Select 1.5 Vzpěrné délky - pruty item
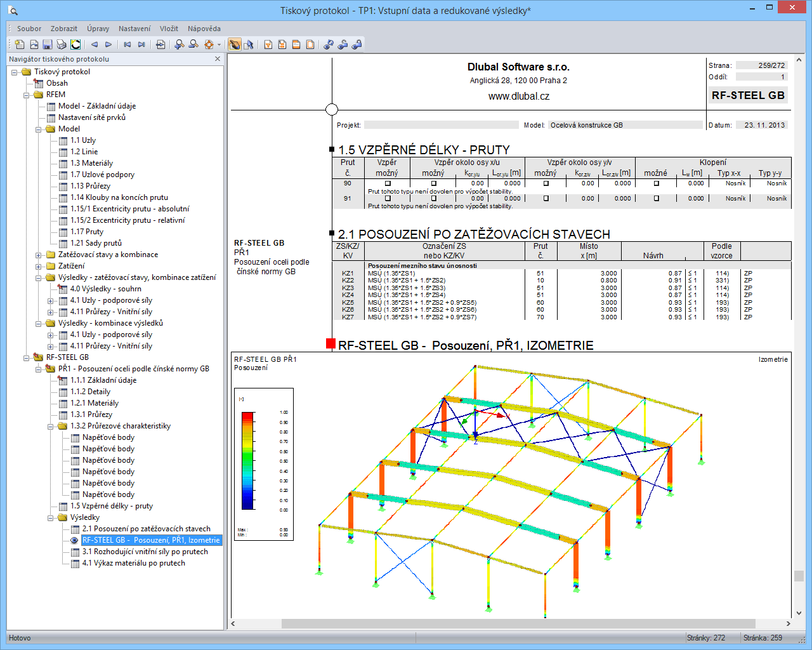 click(x=112, y=506)
